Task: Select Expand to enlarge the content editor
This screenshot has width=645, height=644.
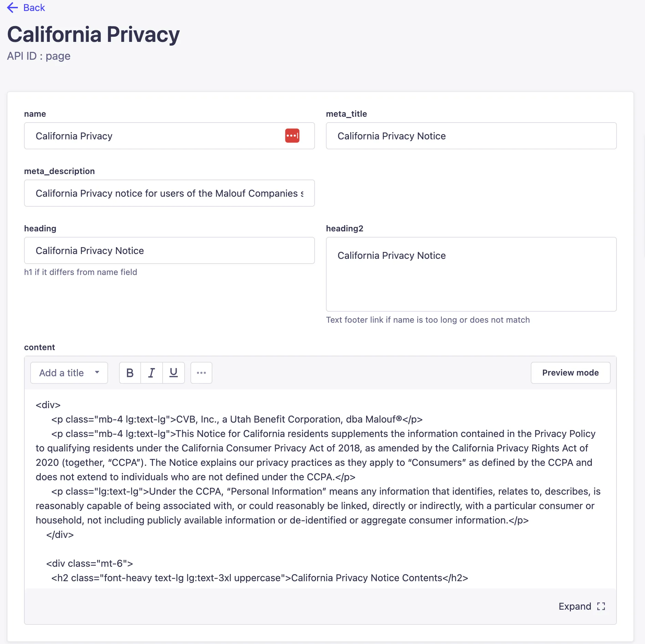Action: coord(575,606)
